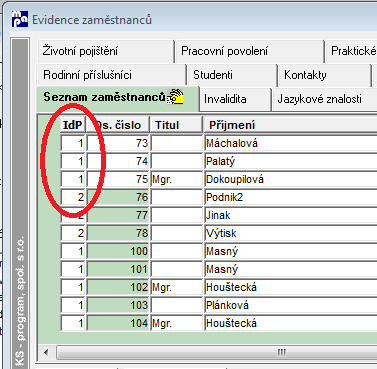Click the Titul column header
This screenshot has height=369, width=377.
click(176, 125)
